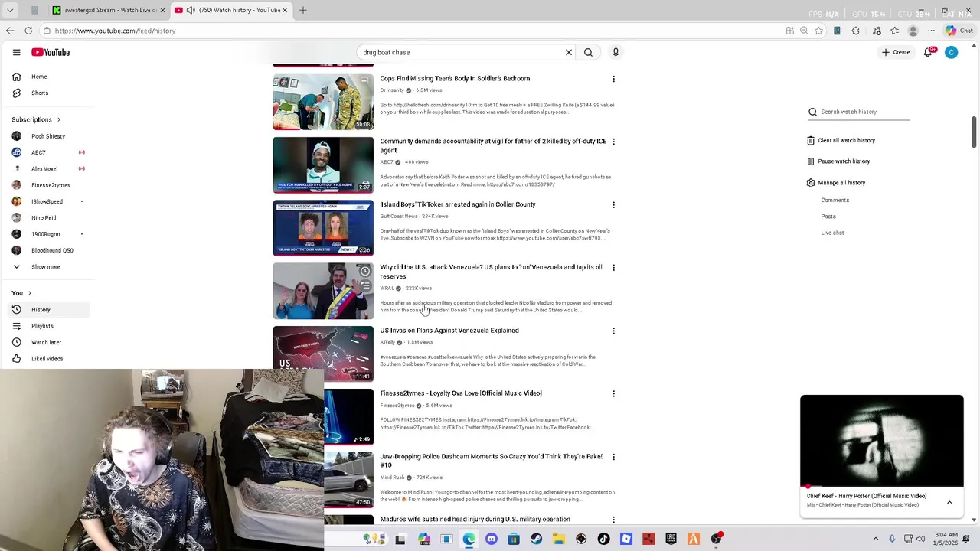Go to the YouTube logo home

point(51,52)
